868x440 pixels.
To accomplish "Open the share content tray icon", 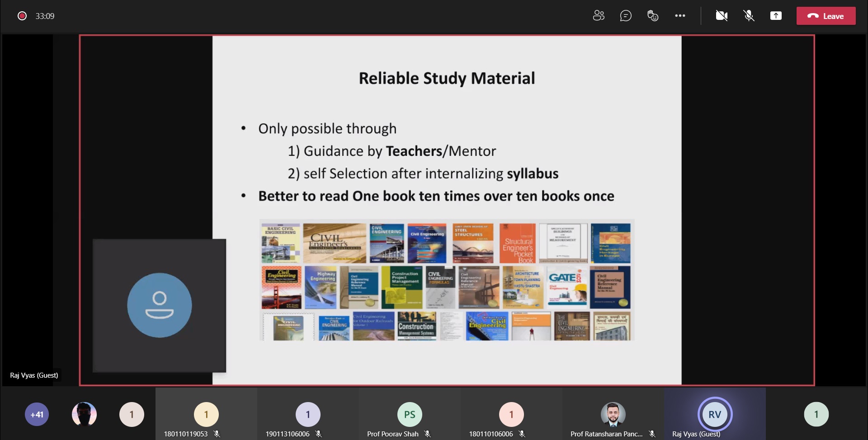I will pos(776,16).
